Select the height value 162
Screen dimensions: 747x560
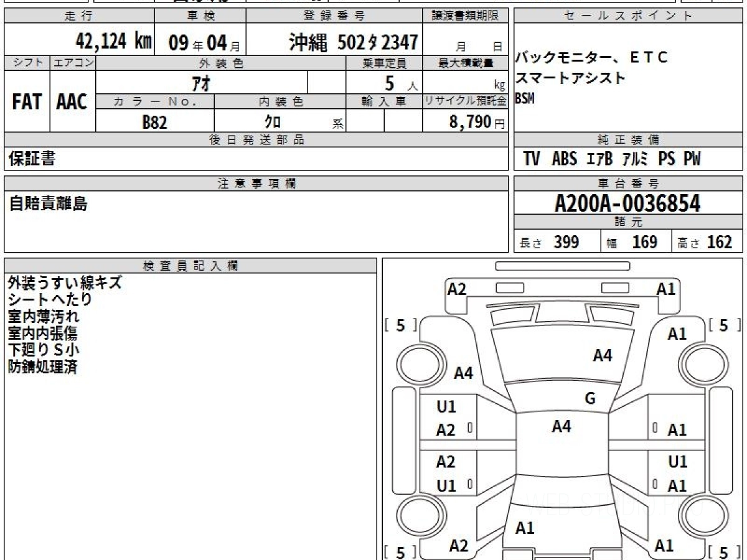[720, 242]
